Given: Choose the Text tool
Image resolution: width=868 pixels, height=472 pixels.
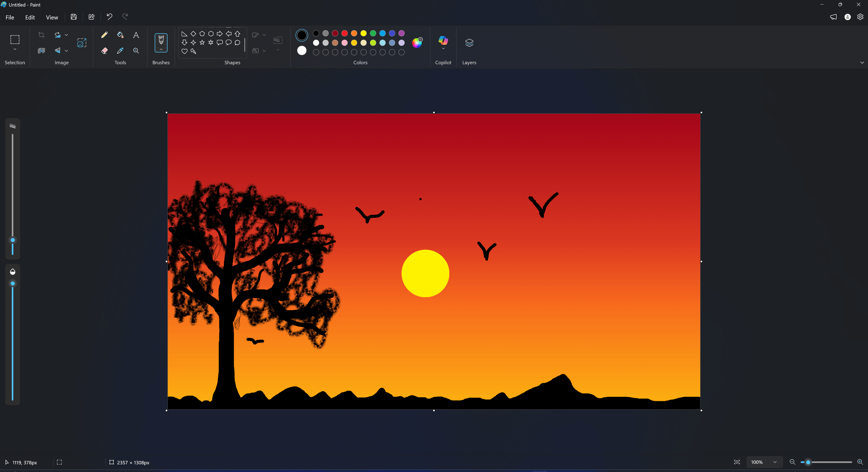Looking at the screenshot, I should (136, 35).
